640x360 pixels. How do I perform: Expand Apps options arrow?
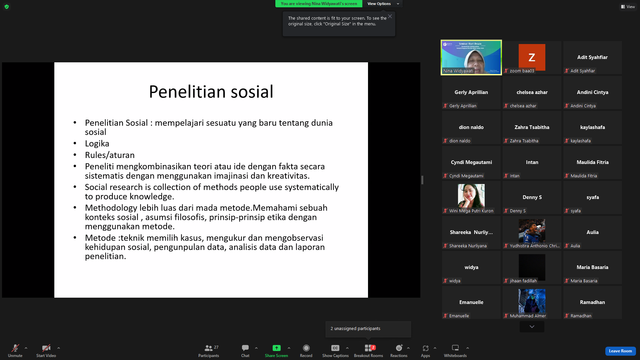point(435,348)
